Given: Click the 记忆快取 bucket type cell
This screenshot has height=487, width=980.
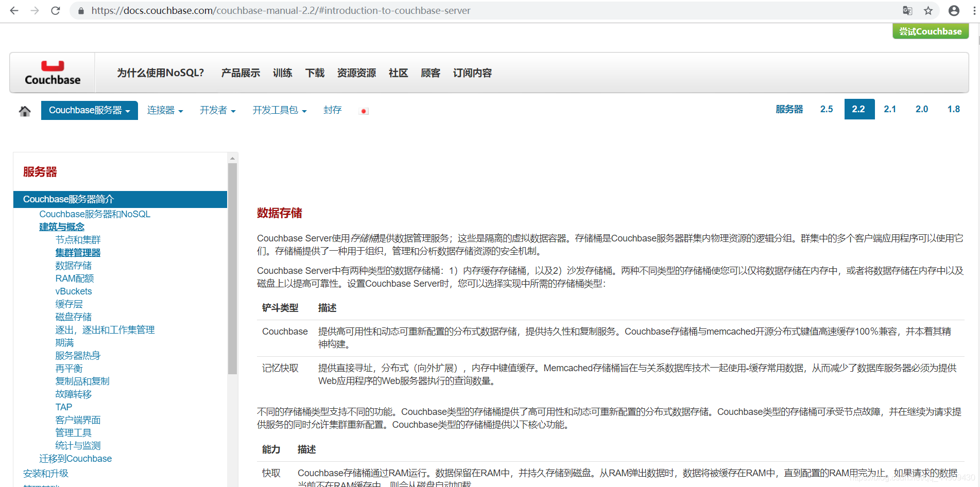Looking at the screenshot, I should click(x=280, y=368).
